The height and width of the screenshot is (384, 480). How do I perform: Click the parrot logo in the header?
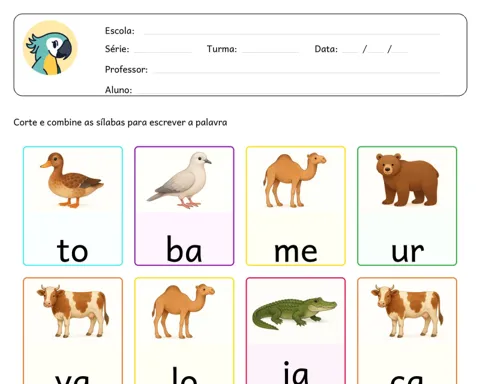[50, 48]
